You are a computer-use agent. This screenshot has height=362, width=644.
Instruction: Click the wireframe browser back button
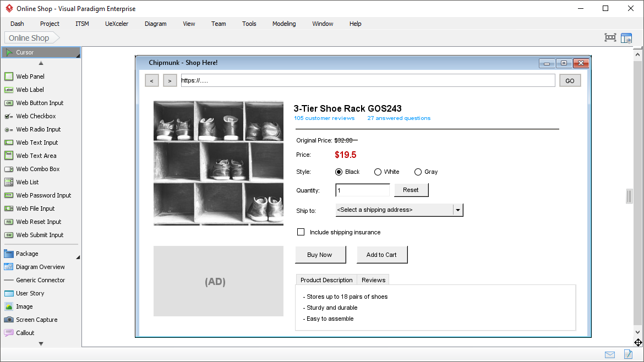coord(152,80)
